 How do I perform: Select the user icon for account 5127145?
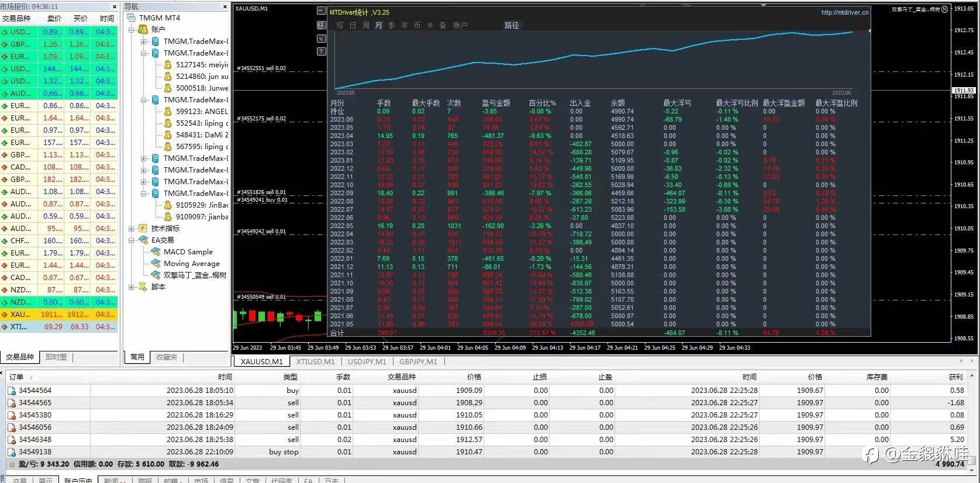pos(168,64)
